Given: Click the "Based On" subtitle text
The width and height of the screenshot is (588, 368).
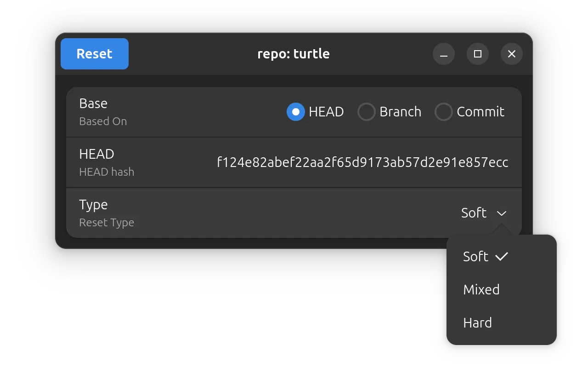Looking at the screenshot, I should pyautogui.click(x=103, y=121).
